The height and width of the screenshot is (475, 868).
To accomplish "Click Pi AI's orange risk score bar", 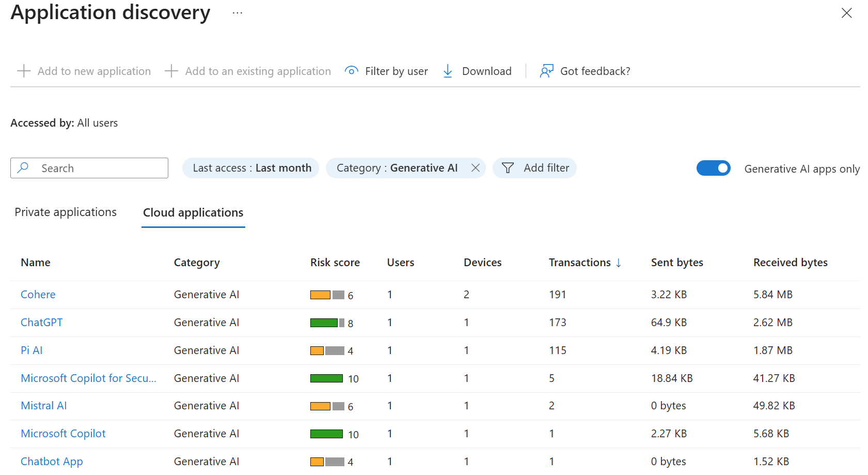I will [x=317, y=351].
